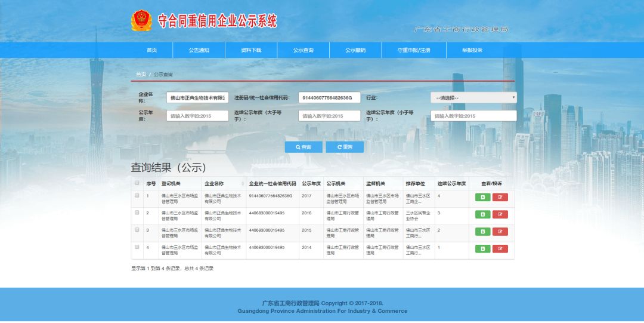Click the national emblem logo in header

[141, 20]
